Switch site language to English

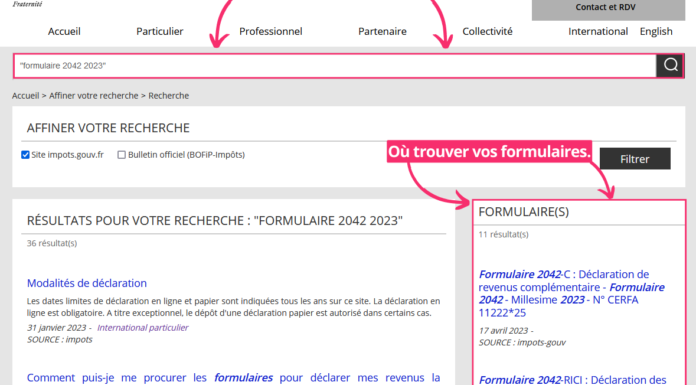656,32
